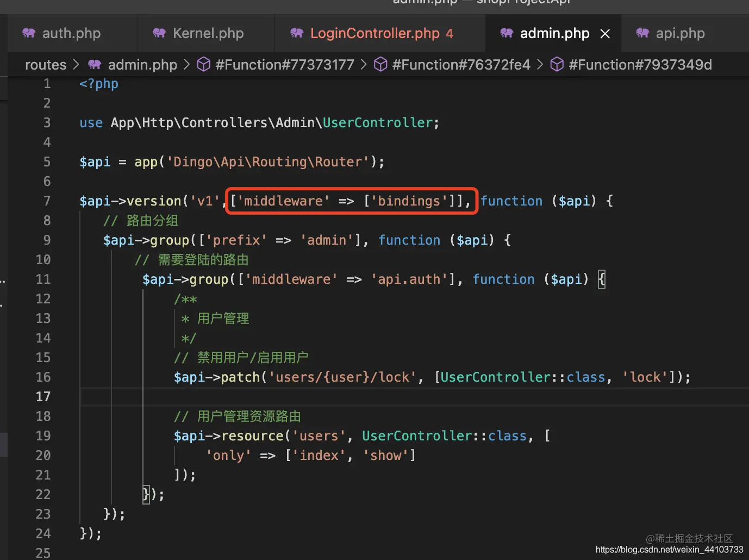
Task: Click the 'api.auth' middleware string
Action: click(409, 279)
